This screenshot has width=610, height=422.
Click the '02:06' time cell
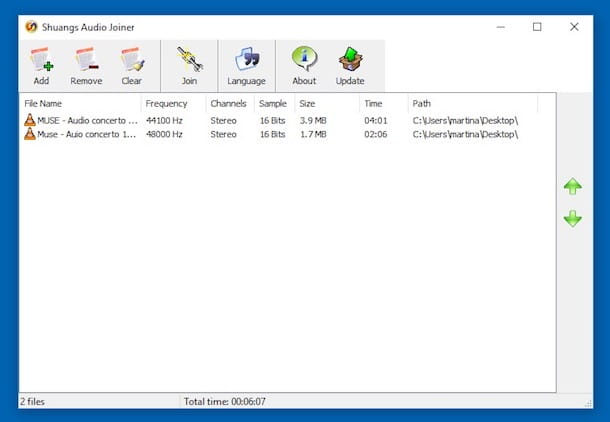pyautogui.click(x=376, y=134)
